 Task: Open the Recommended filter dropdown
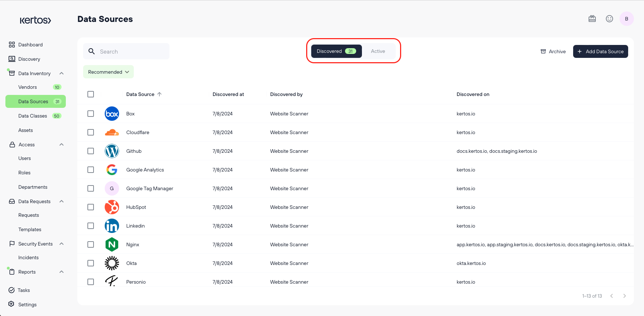pyautogui.click(x=108, y=72)
